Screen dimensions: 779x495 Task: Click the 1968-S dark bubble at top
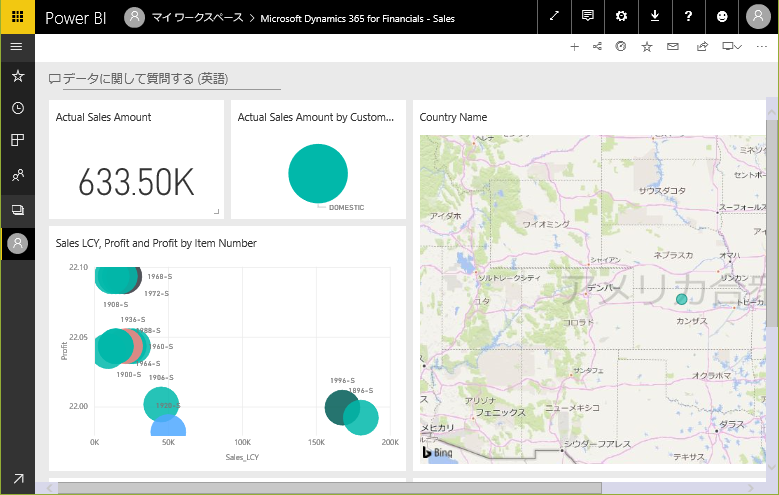[x=139, y=278]
